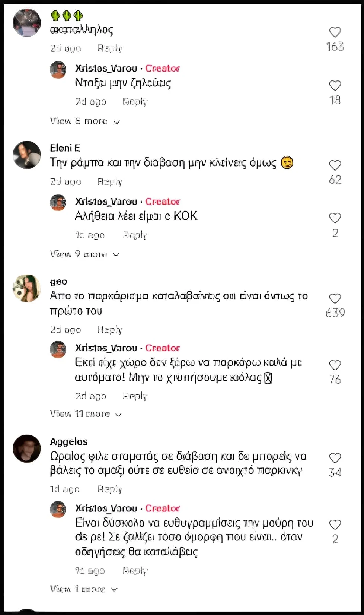Reply to geo's comment
The height and width of the screenshot is (615, 364).
[110, 330]
